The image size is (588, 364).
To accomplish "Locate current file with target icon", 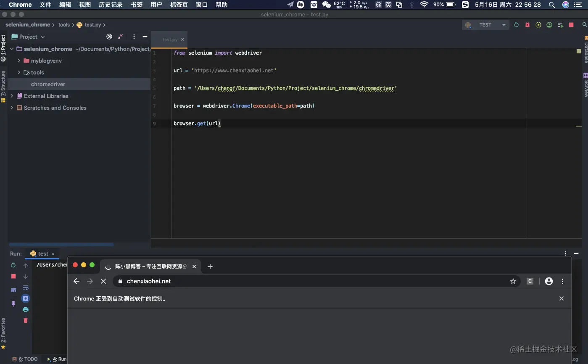I will point(109,37).
